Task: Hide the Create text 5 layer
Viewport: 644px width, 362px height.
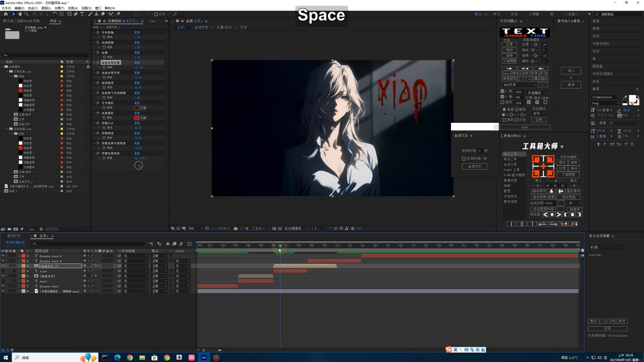Action: coord(3,256)
